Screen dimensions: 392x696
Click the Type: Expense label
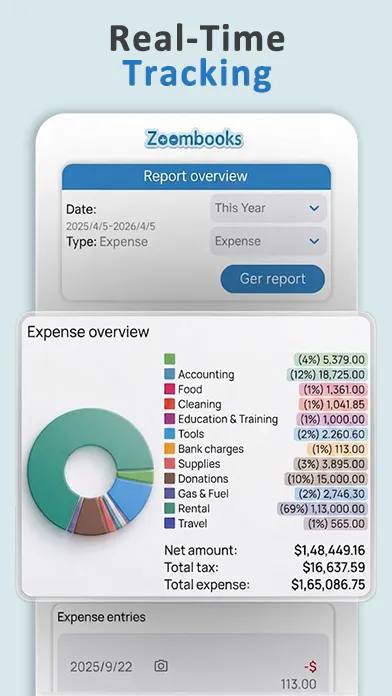[107, 242]
